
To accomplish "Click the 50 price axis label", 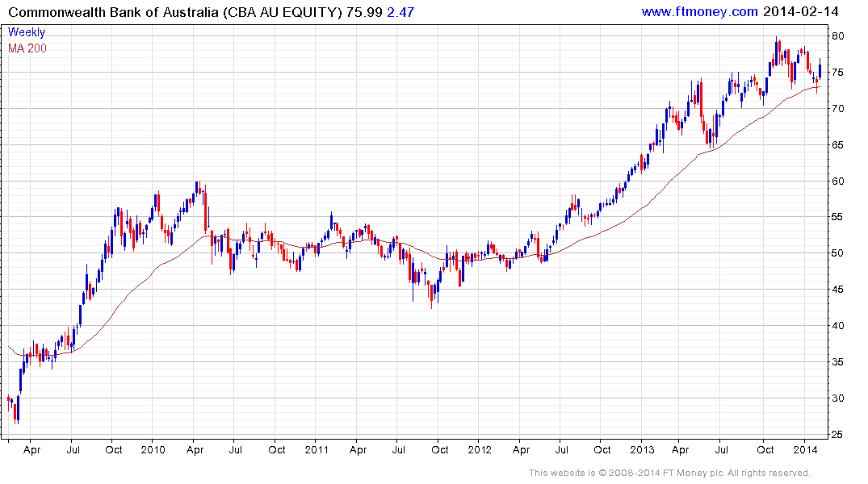I will [837, 253].
